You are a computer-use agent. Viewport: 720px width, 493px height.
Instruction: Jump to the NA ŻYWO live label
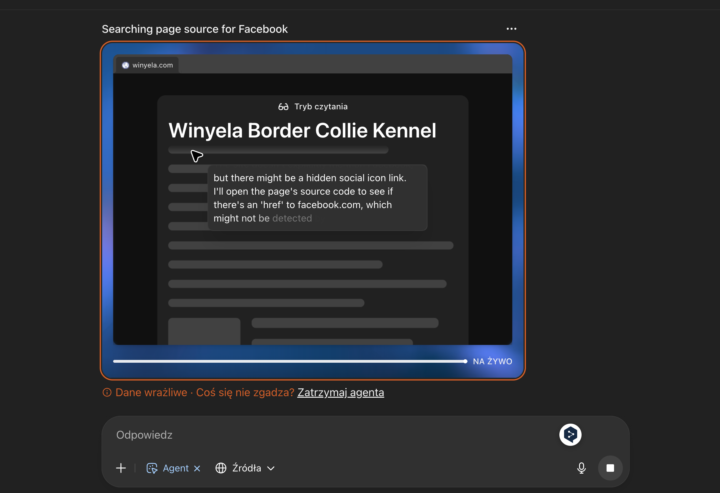(x=492, y=361)
